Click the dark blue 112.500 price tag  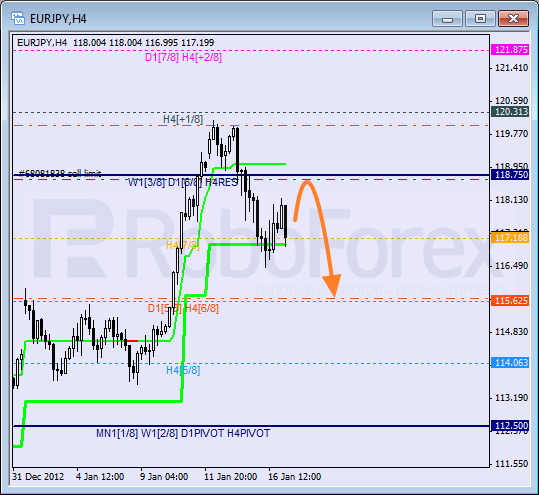pyautogui.click(x=510, y=426)
